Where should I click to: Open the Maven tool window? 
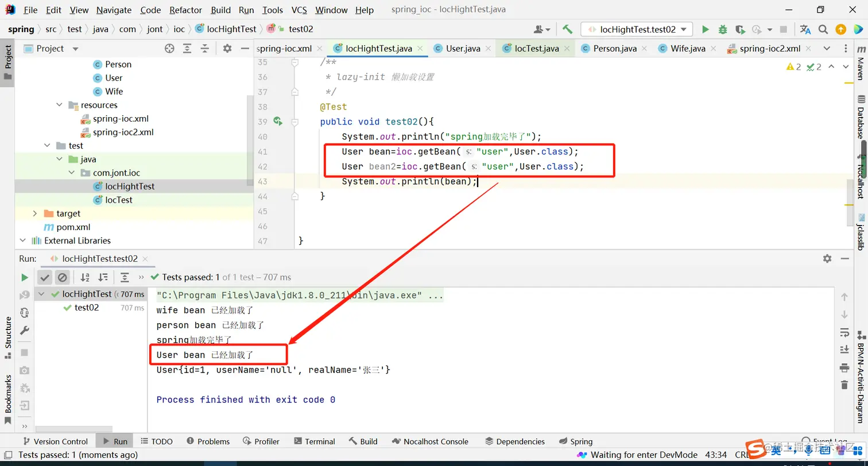click(861, 63)
